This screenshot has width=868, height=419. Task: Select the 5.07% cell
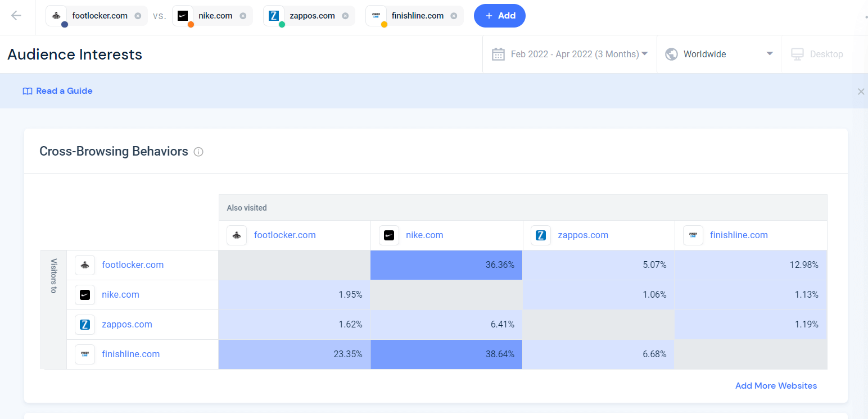(599, 265)
